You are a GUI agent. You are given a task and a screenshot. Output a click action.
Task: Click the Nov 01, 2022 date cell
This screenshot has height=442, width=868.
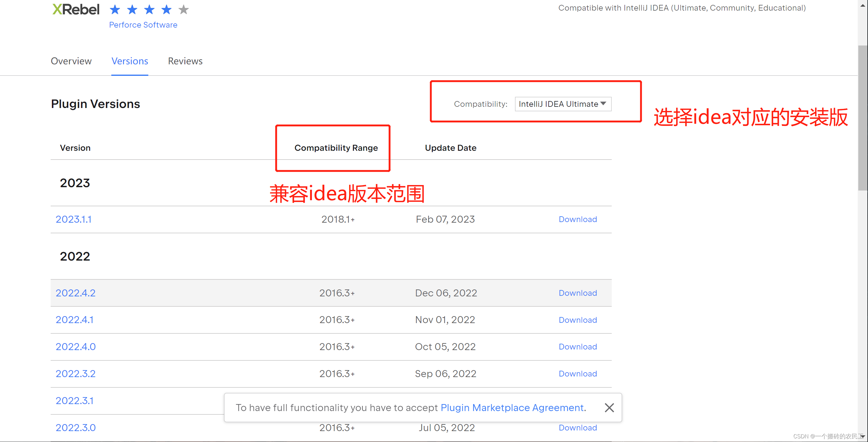[x=445, y=320]
